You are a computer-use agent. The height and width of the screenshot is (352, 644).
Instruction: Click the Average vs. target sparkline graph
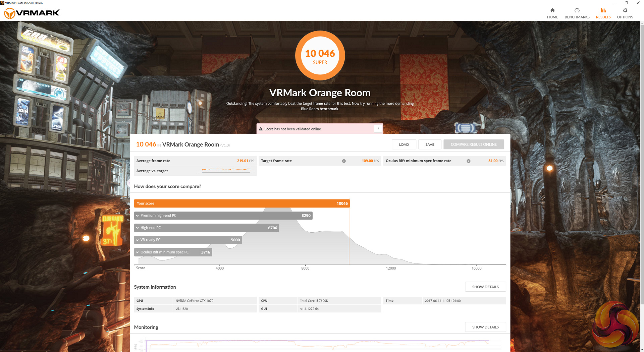click(x=226, y=170)
